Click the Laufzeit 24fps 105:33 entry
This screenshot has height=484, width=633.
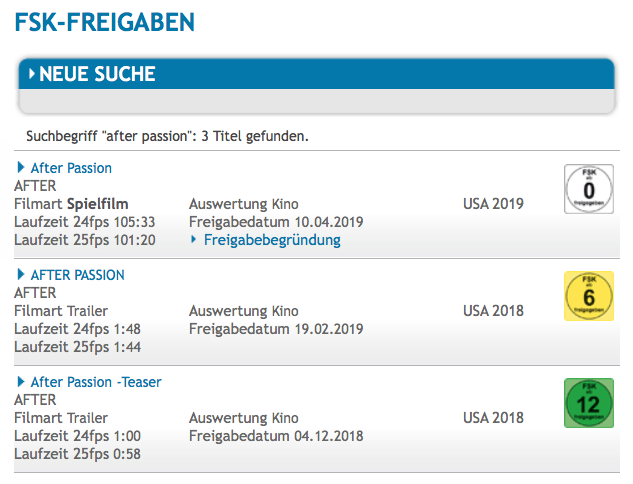point(85,222)
